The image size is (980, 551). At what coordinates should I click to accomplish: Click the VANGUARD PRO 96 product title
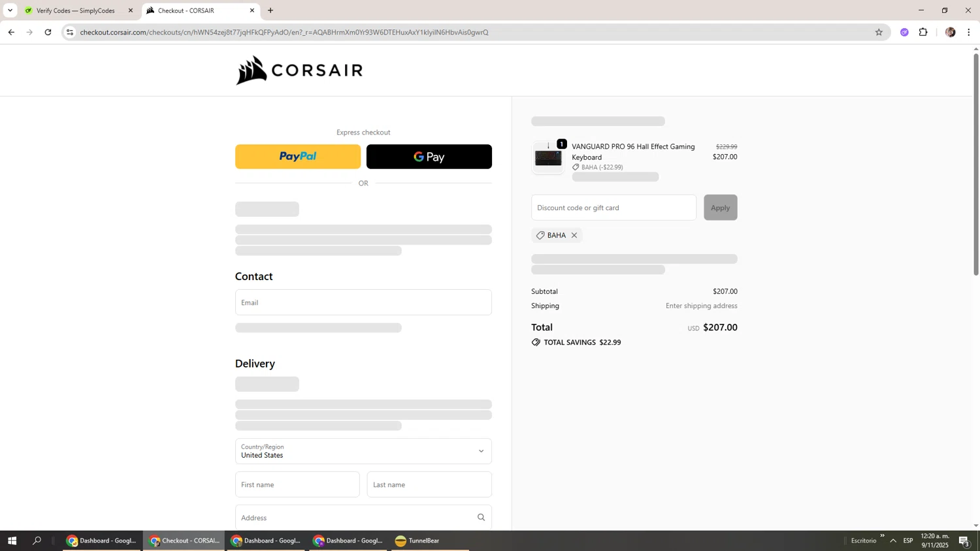pyautogui.click(x=633, y=151)
